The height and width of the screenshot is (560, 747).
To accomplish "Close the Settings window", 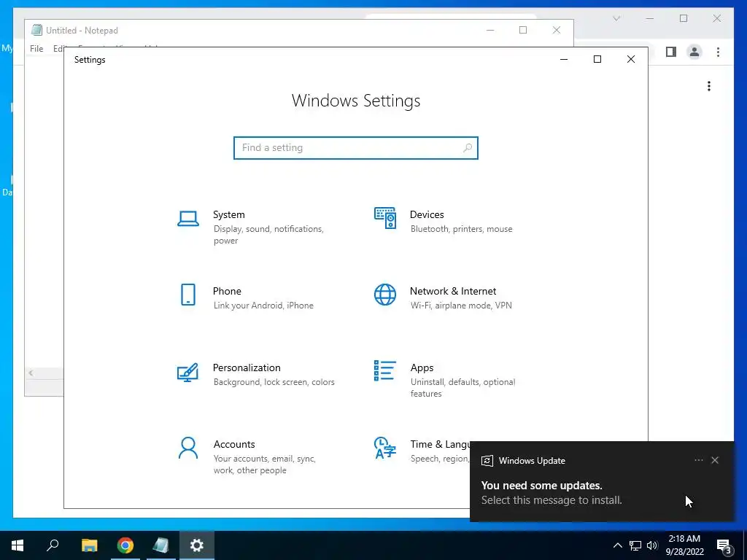I will [x=631, y=59].
